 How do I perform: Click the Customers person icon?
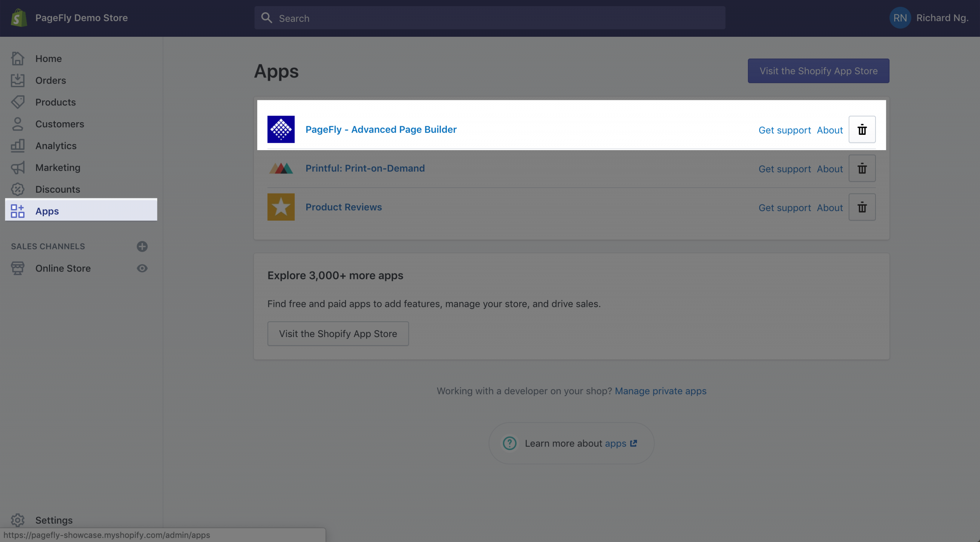tap(18, 124)
